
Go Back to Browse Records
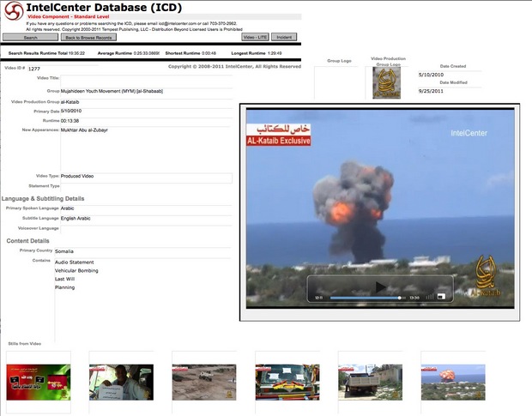click(88, 38)
